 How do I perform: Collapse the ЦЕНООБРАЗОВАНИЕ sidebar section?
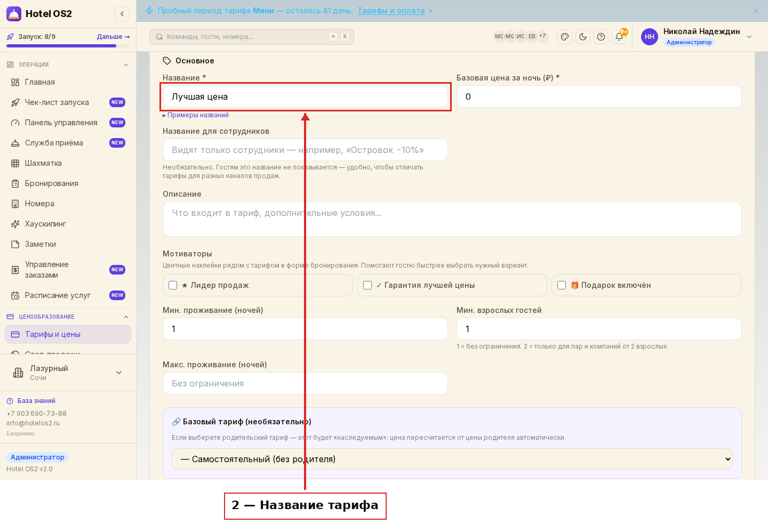126,317
